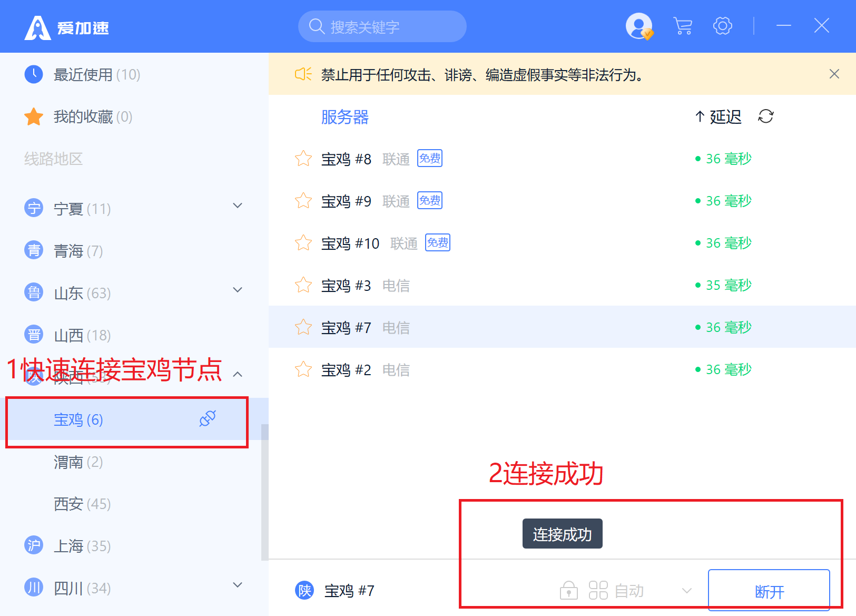Quick-connect via 宝鸡 plug icon
856x616 pixels.
(208, 419)
